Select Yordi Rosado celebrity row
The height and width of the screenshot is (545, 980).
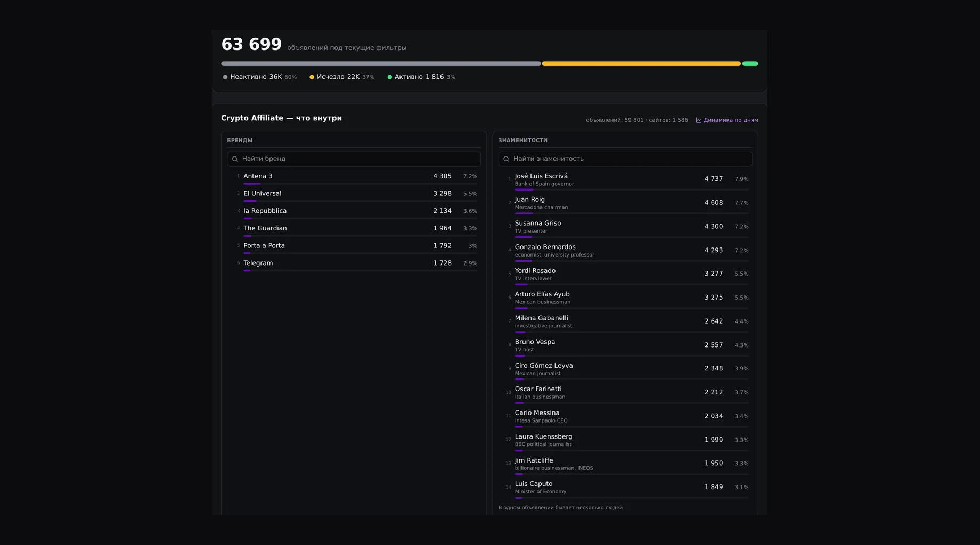coord(626,275)
